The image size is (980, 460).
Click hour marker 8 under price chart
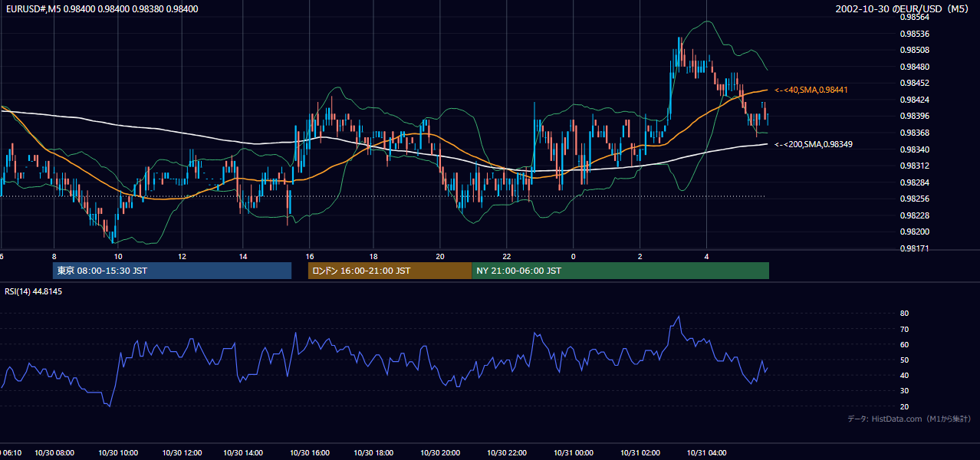pos(54,256)
